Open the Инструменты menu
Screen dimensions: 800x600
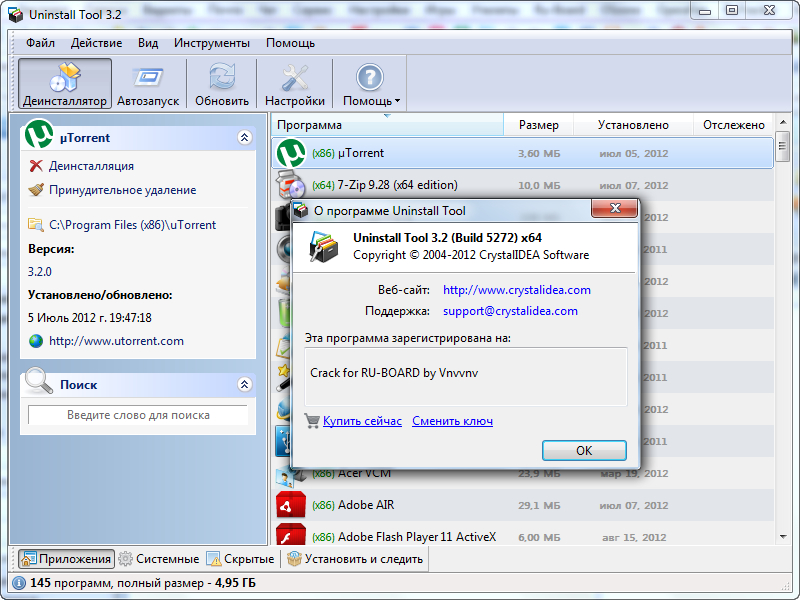(212, 43)
